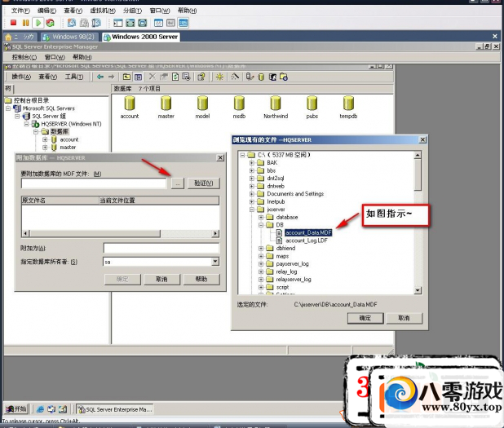Click the Back arrow in Enterprise Manager toolbar
Image resolution: width=504 pixels, height=428 pixels.
click(x=100, y=77)
